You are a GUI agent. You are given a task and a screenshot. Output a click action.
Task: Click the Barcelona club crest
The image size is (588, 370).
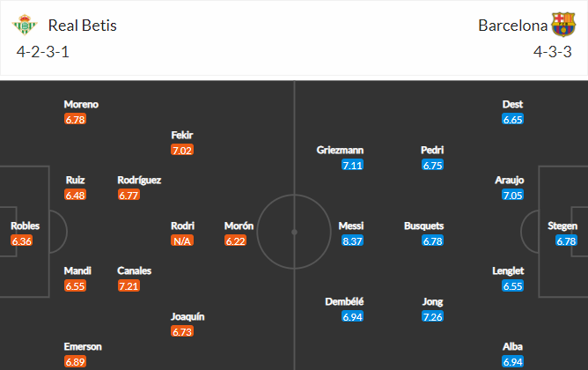(x=563, y=25)
